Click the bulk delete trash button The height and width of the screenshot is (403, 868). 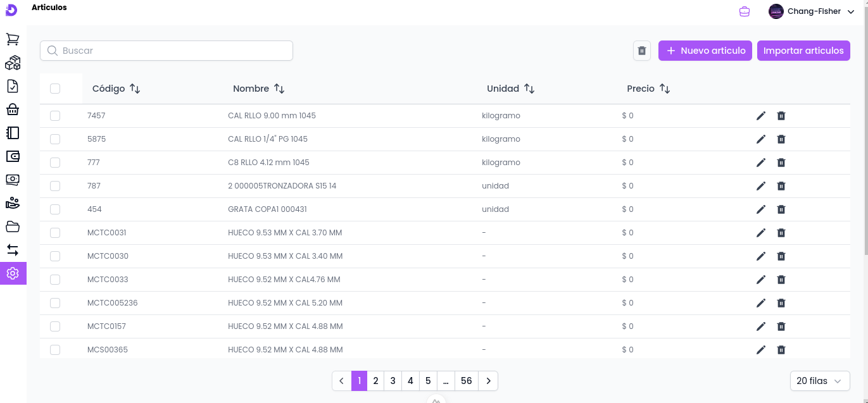pos(642,51)
